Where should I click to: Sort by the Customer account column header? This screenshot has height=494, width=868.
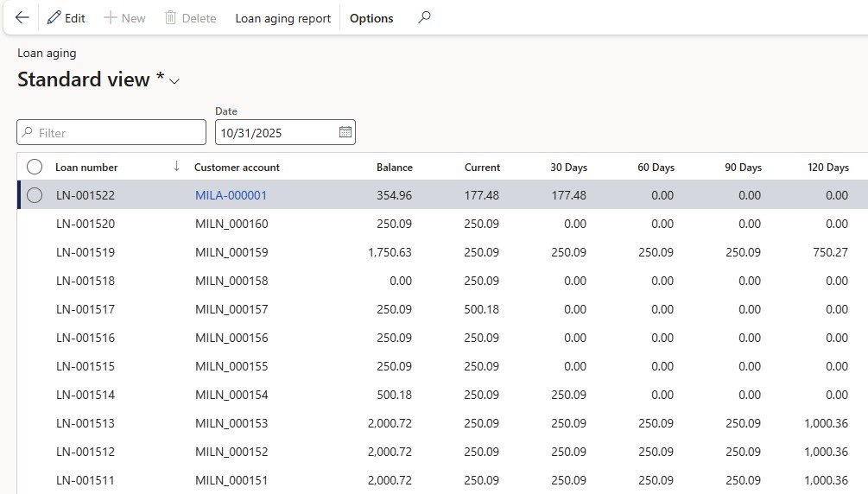237,168
